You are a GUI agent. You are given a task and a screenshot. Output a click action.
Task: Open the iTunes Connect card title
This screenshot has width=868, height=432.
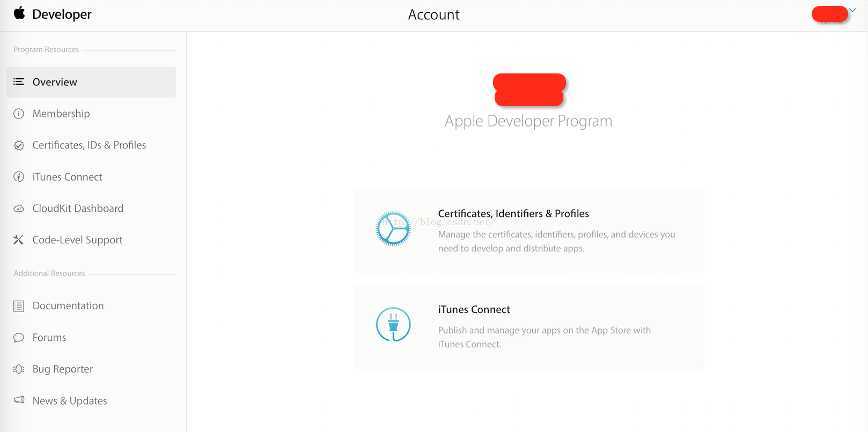click(x=474, y=310)
